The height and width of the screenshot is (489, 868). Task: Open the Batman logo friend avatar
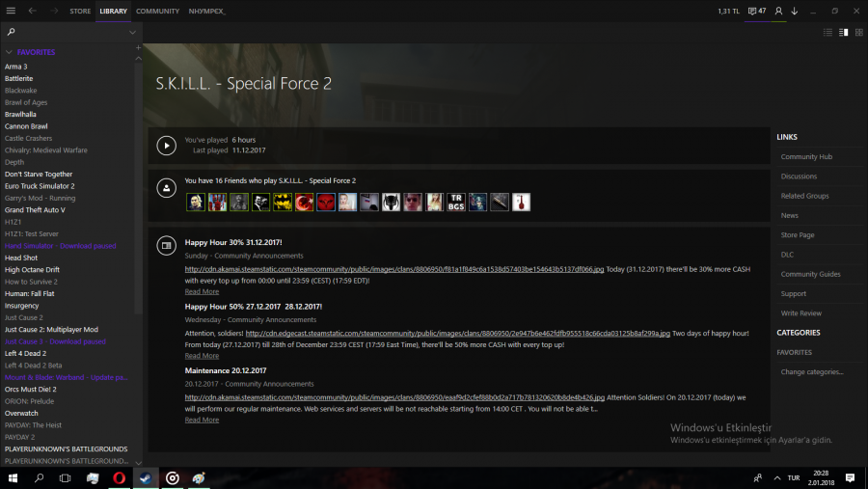pyautogui.click(x=283, y=203)
